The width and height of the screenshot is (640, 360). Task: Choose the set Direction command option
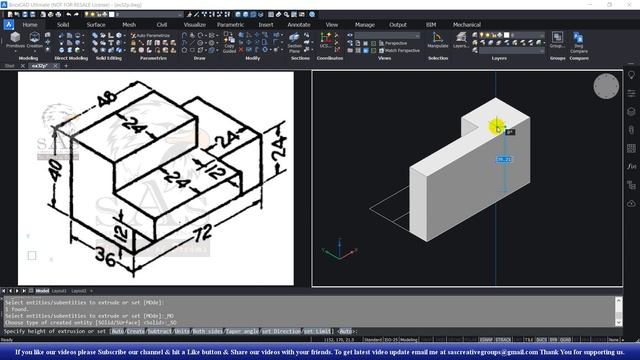[281, 331]
